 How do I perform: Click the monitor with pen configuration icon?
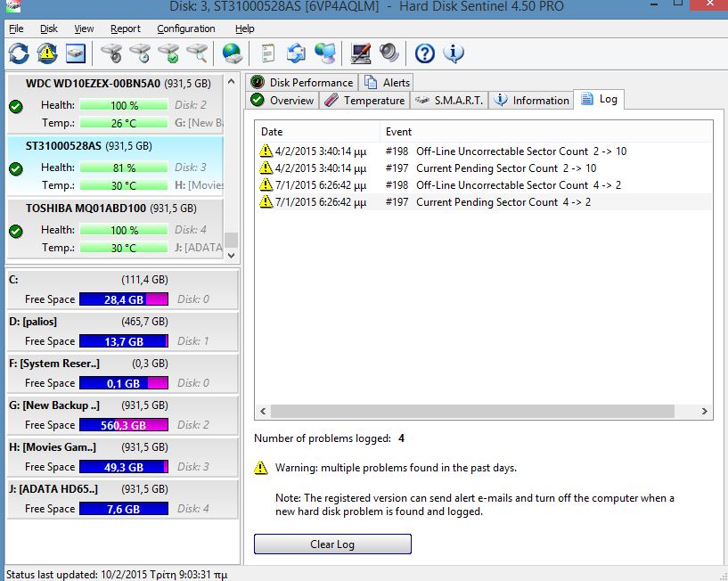361,53
